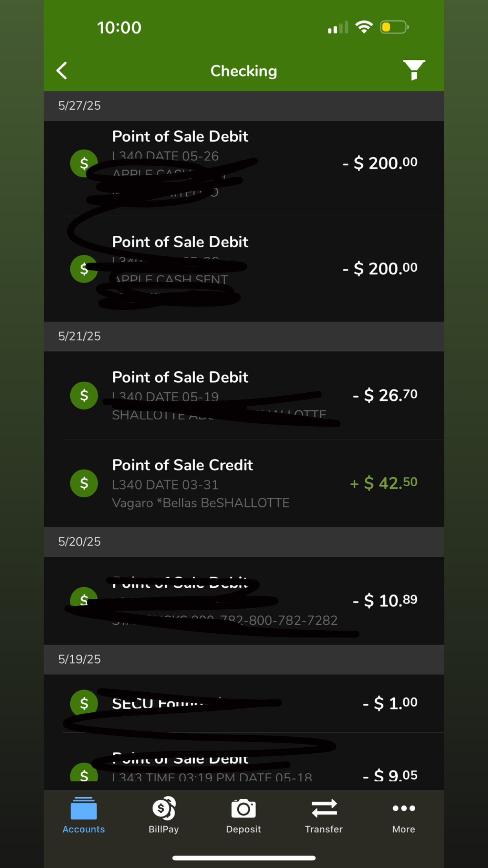The image size is (488, 868).
Task: Open BillPay coins icon
Action: tap(163, 808)
